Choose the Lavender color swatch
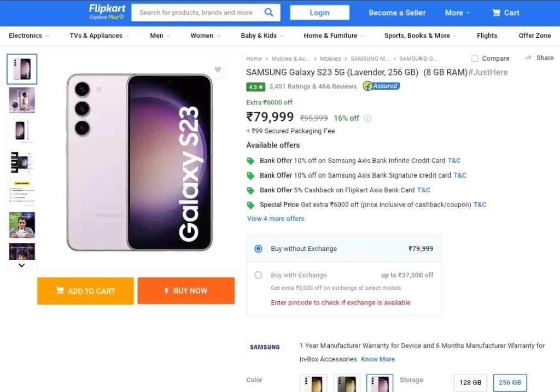Viewport: 560px width, 392px height. click(x=380, y=383)
